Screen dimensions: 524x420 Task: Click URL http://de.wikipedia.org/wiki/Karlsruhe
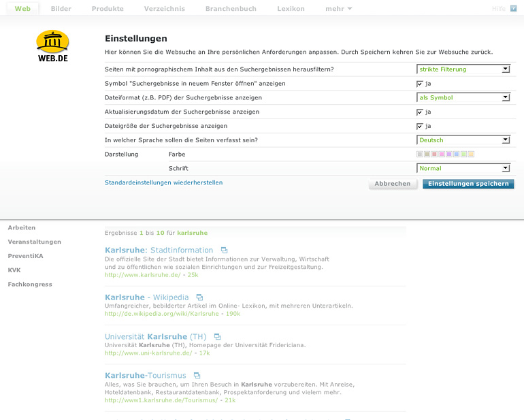click(x=162, y=314)
